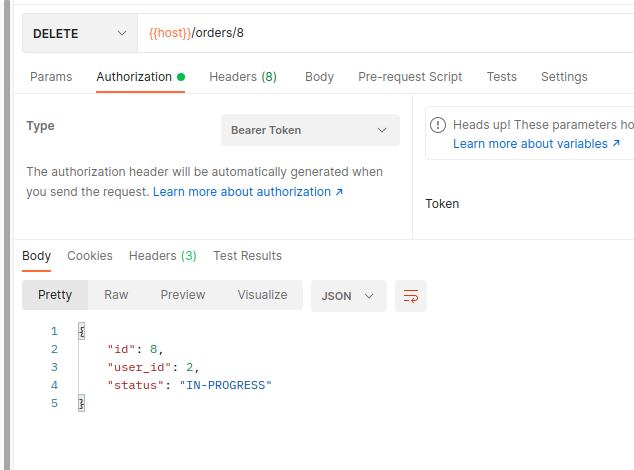This screenshot has width=634, height=470.
Task: Click the closing brace on line 5
Action: (x=82, y=403)
